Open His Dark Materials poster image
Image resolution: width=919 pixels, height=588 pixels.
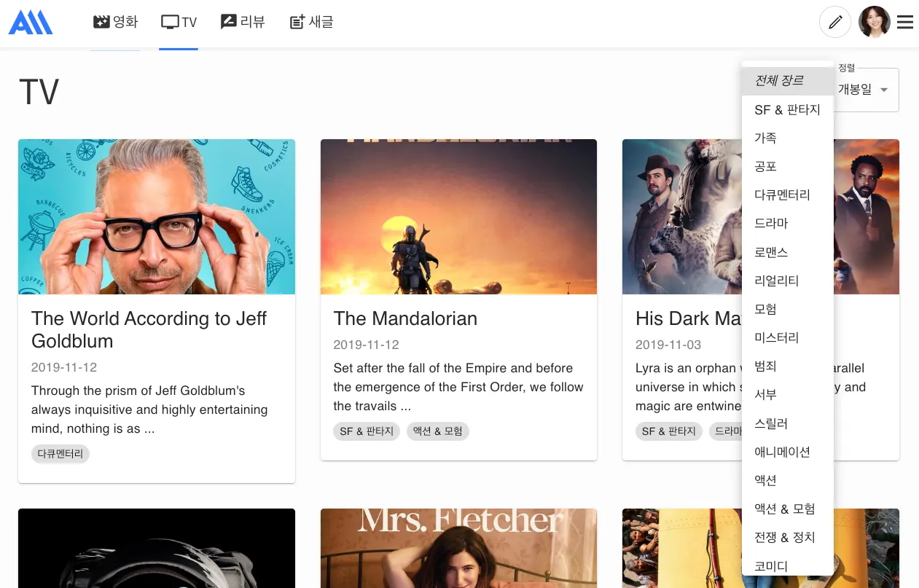click(x=681, y=217)
